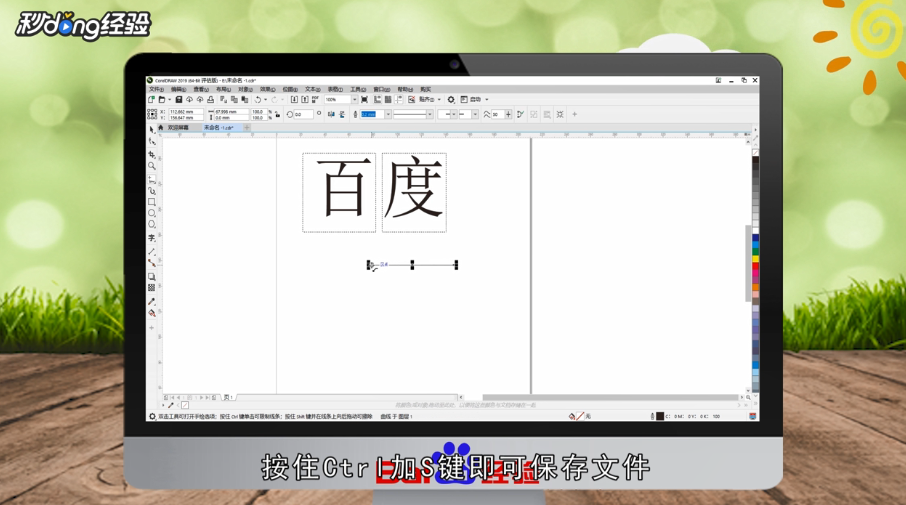Click the Export icon

click(305, 99)
